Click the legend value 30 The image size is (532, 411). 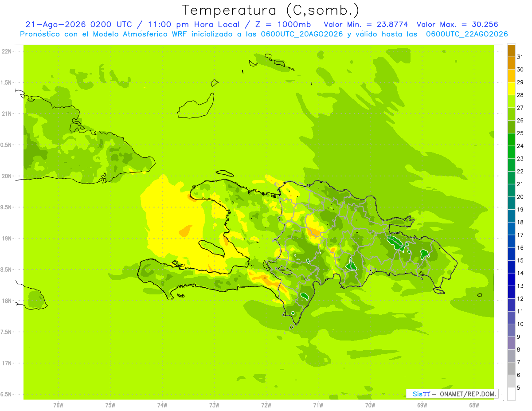(520, 70)
